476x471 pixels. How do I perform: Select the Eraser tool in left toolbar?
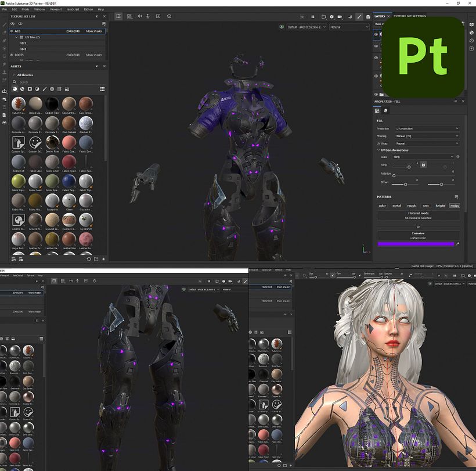point(4,33)
